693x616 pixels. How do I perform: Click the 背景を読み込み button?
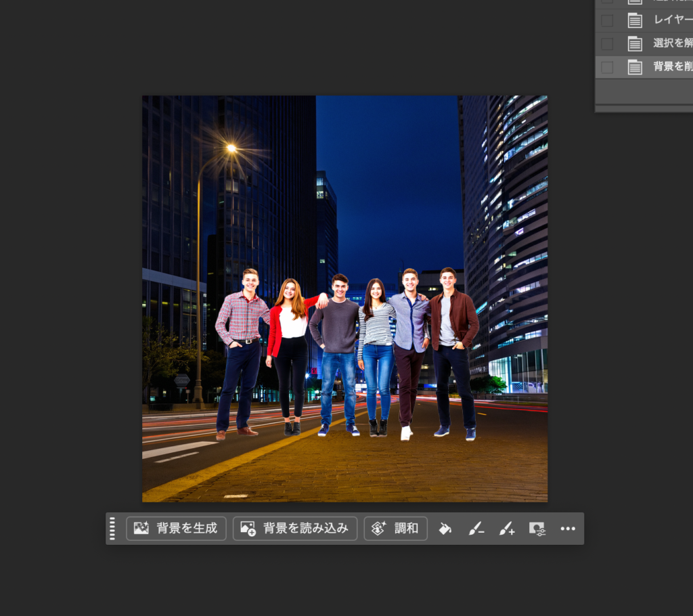click(x=295, y=529)
